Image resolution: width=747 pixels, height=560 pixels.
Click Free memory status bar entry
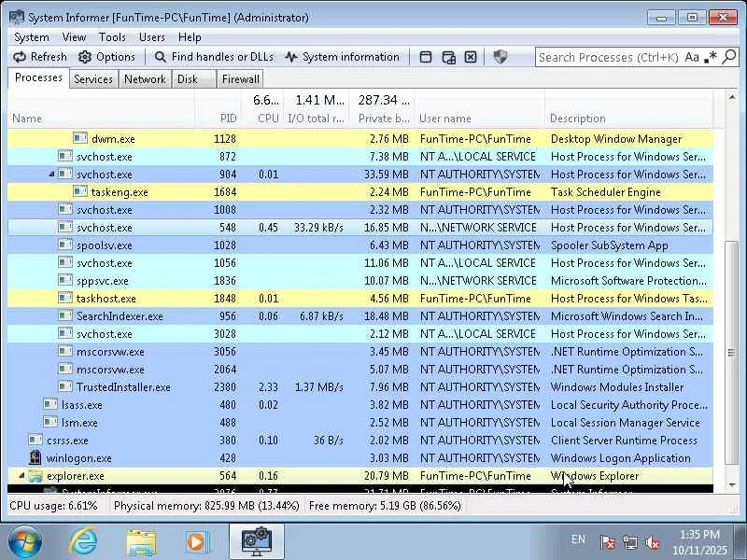click(x=385, y=506)
